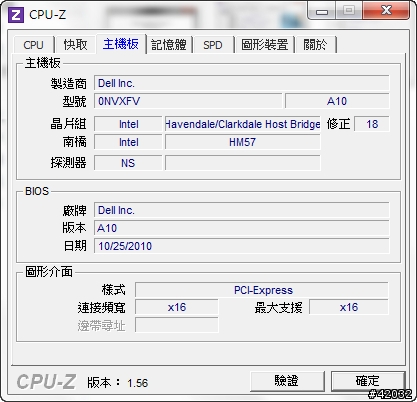Image resolution: width=417 pixels, height=402 pixels.
Task: Click the Havendale/Clarkdale Host Bridge field
Action: pyautogui.click(x=243, y=124)
